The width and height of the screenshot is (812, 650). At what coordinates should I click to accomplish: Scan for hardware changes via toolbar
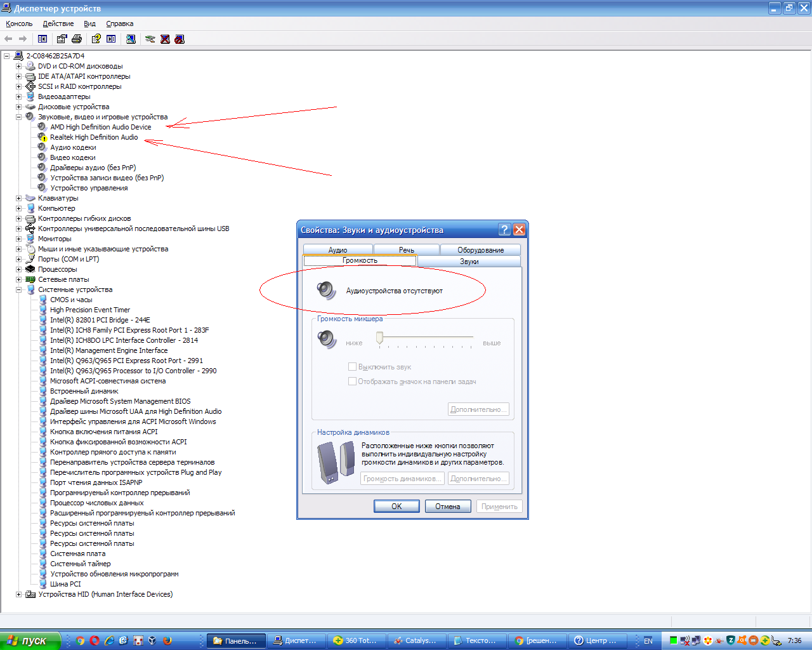point(131,39)
